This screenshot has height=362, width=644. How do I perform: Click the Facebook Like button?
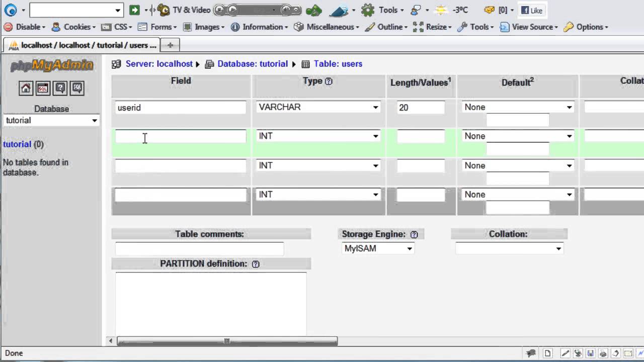coord(532,10)
